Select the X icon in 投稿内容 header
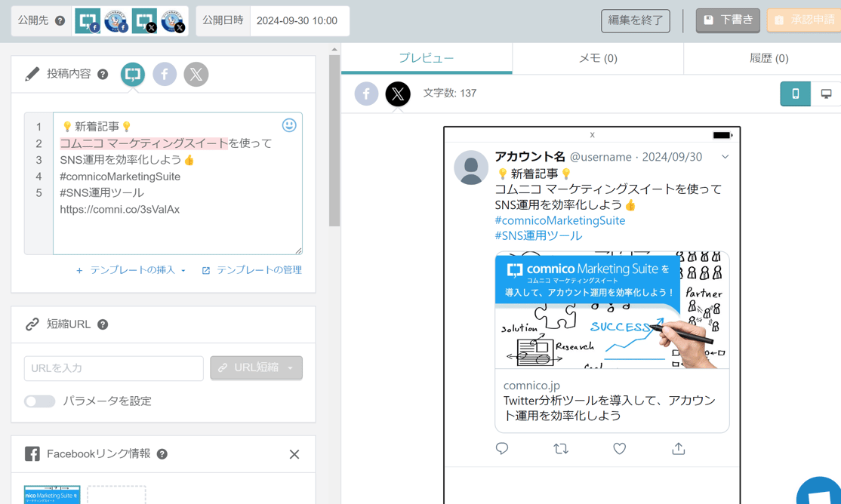 [196, 74]
